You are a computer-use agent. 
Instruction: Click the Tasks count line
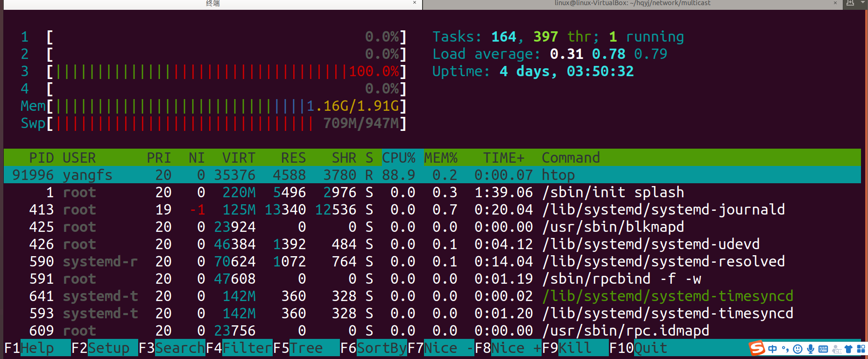[558, 37]
